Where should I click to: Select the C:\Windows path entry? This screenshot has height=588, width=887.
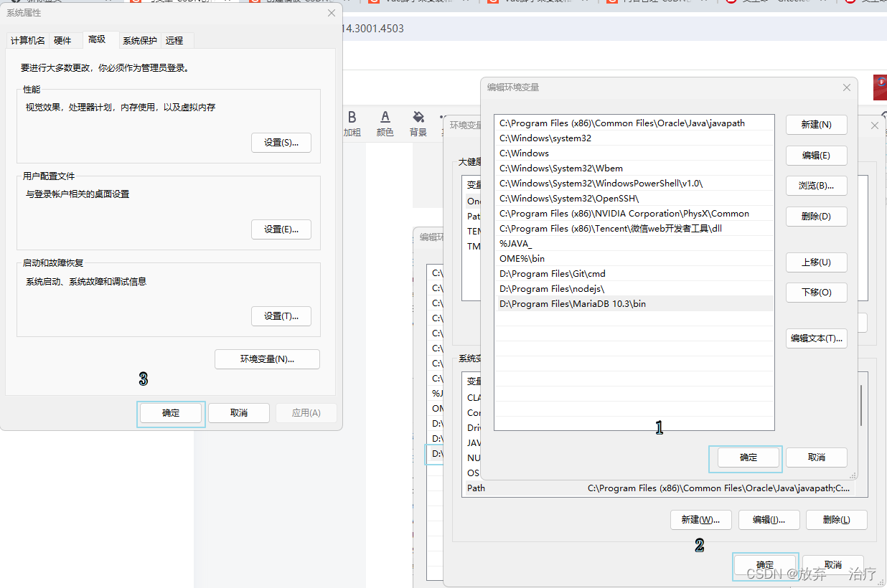click(x=634, y=153)
